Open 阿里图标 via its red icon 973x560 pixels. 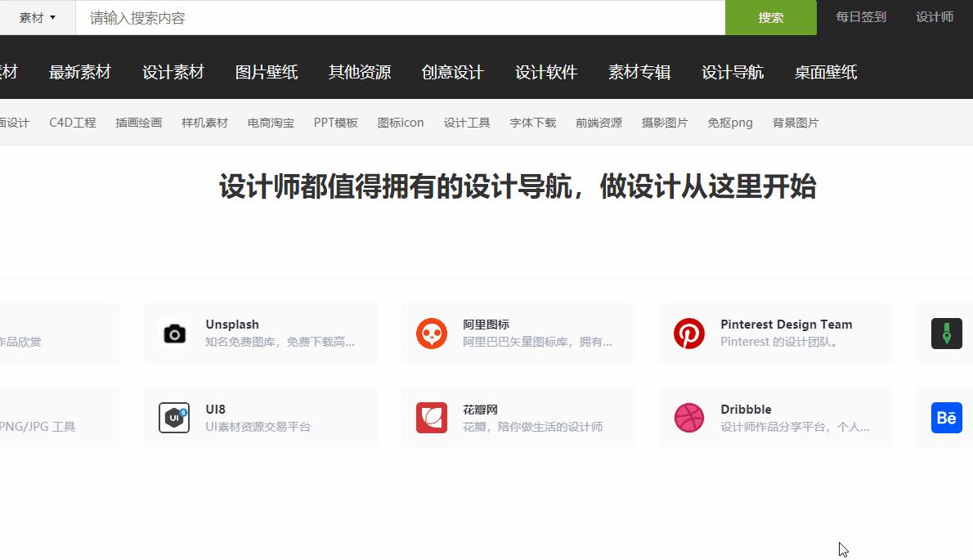[x=431, y=334]
